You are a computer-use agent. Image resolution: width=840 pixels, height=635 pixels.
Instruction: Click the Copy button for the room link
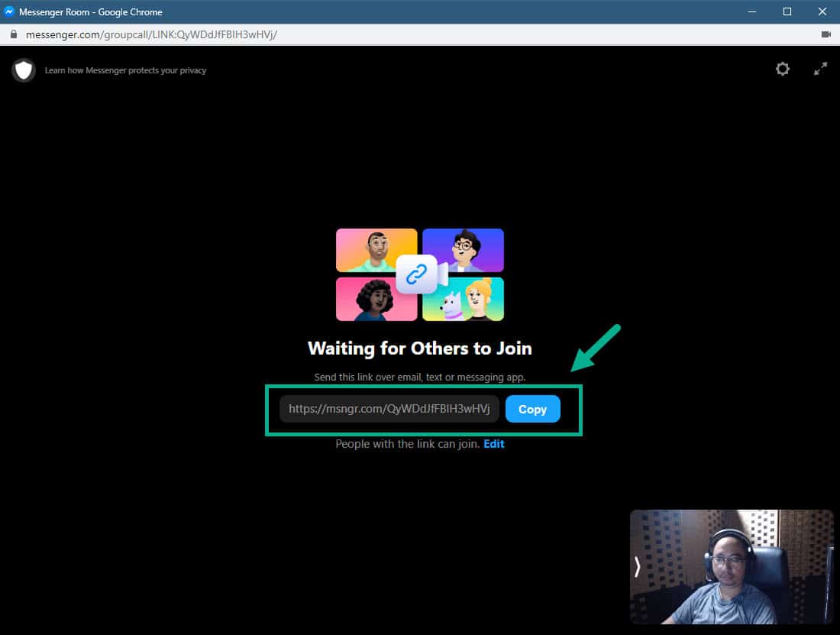tap(532, 409)
